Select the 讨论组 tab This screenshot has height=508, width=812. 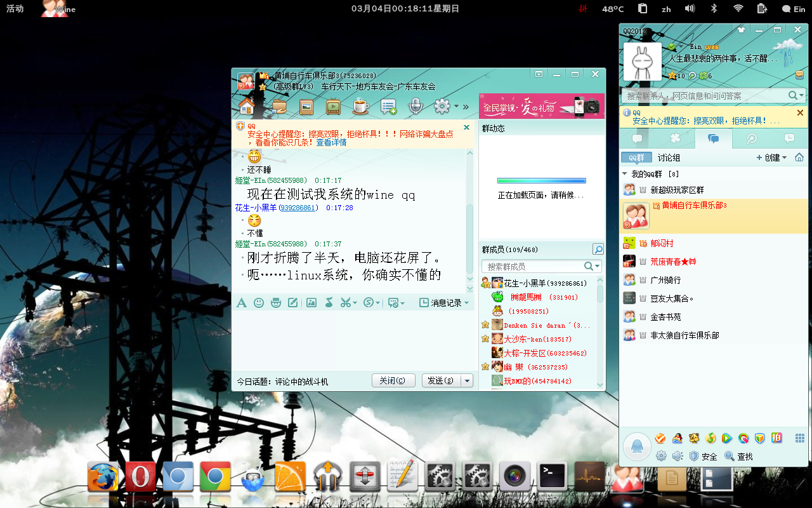(x=669, y=157)
